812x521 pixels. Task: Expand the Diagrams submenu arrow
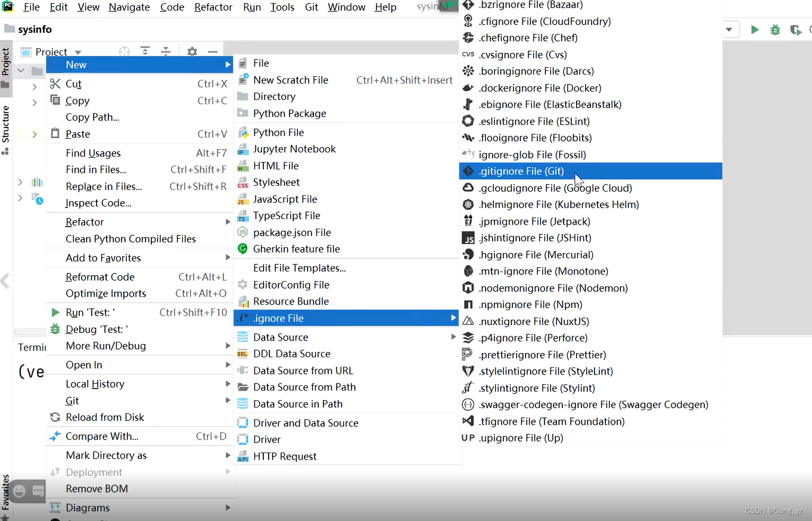tap(228, 507)
